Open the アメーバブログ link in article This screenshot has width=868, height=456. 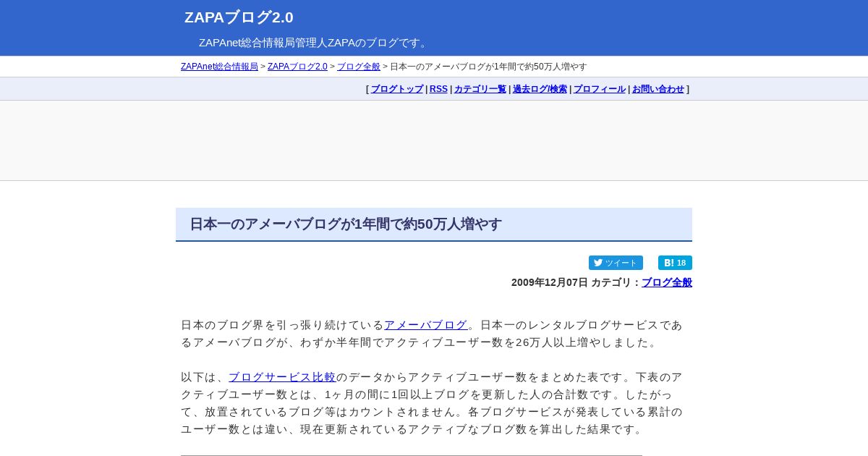point(426,325)
